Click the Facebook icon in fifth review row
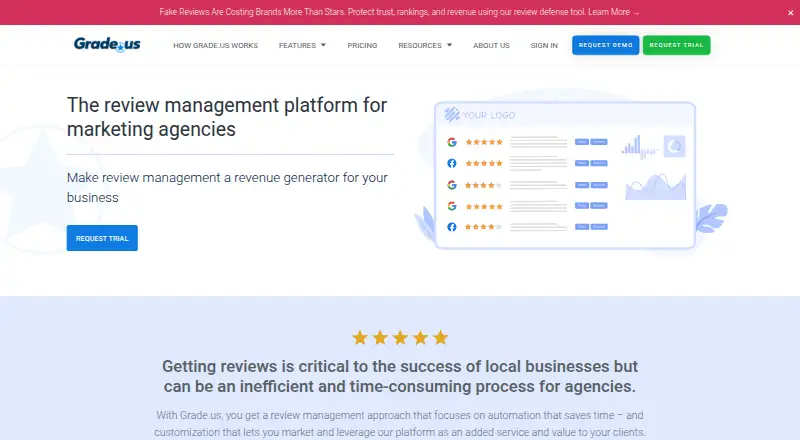 (x=452, y=227)
